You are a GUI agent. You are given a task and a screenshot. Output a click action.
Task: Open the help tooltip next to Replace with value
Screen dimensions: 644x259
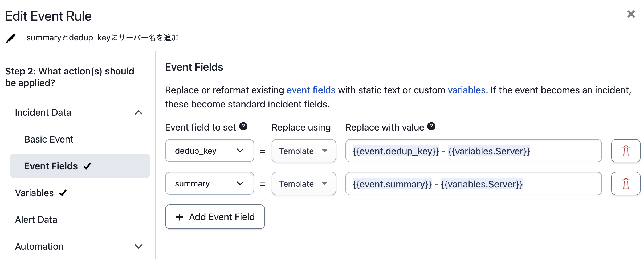click(x=432, y=126)
